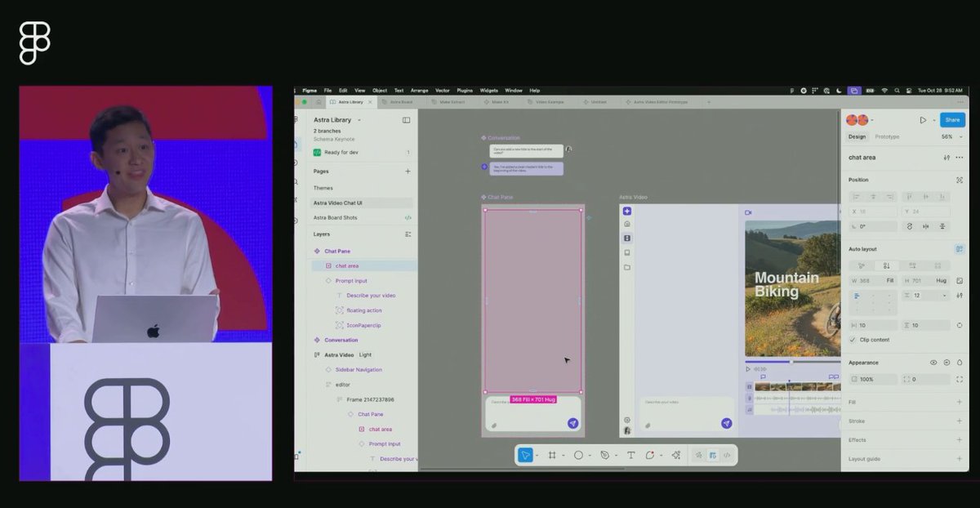Select the Sidebar Navigation layer
Image resolution: width=980 pixels, height=508 pixels.
pyautogui.click(x=359, y=370)
